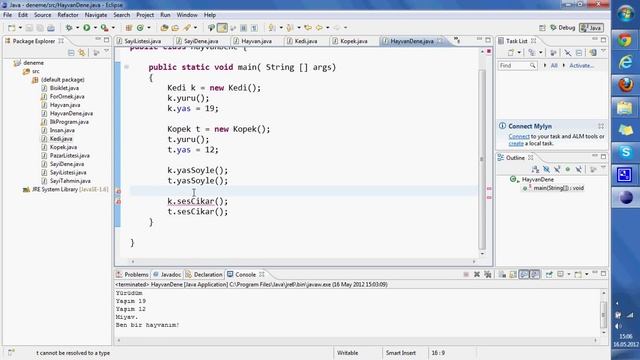Click the Open Type folder icon
The height and width of the screenshot is (360, 640).
tap(164, 28)
